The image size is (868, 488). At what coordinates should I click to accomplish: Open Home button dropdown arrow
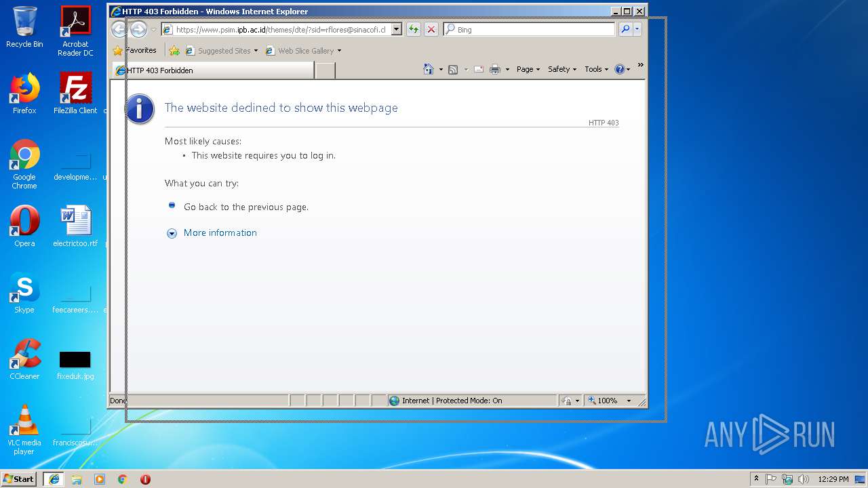point(441,70)
